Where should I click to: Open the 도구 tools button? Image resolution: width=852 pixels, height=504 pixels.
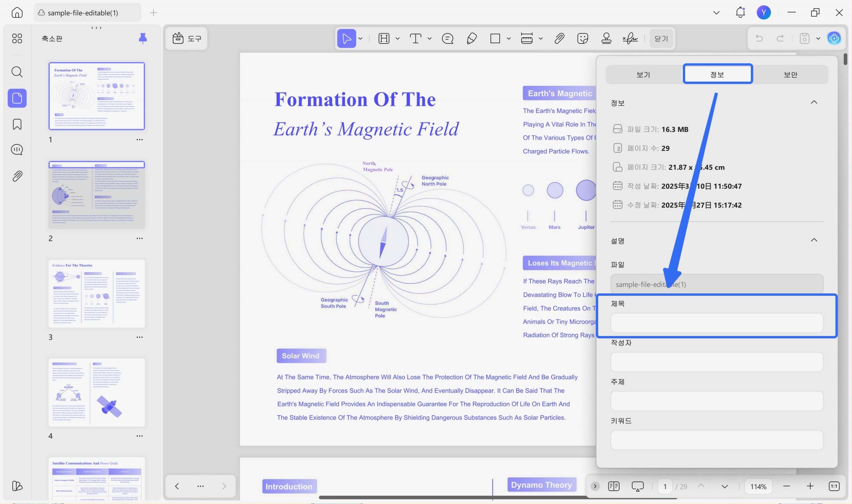pos(186,38)
